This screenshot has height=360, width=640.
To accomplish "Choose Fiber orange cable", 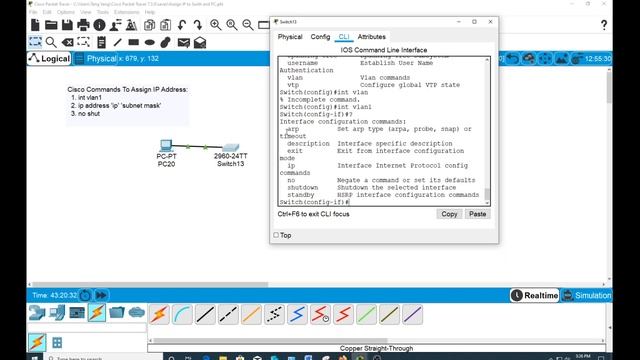I will [251, 314].
